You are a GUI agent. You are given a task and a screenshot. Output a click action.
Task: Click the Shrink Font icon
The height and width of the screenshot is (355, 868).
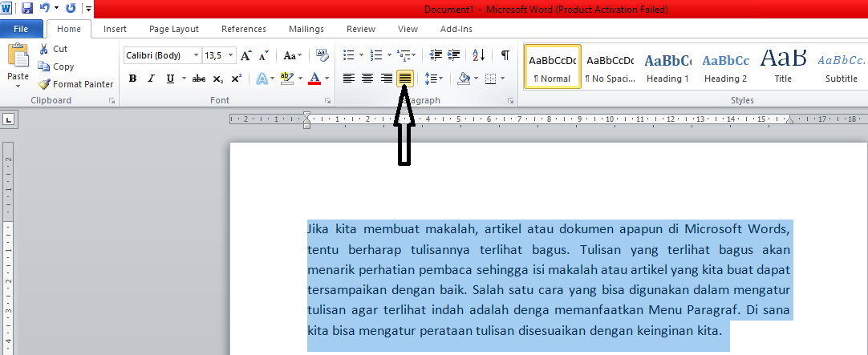tap(264, 55)
